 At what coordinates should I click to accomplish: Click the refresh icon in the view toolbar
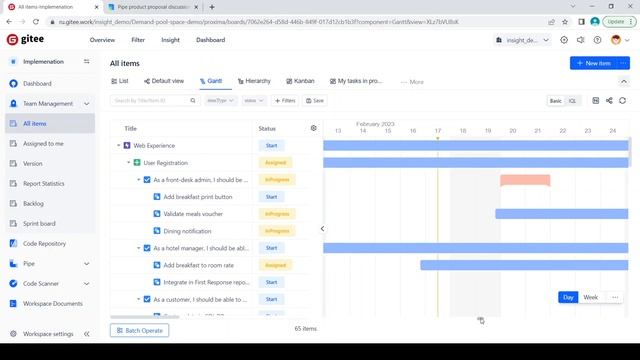pyautogui.click(x=622, y=100)
